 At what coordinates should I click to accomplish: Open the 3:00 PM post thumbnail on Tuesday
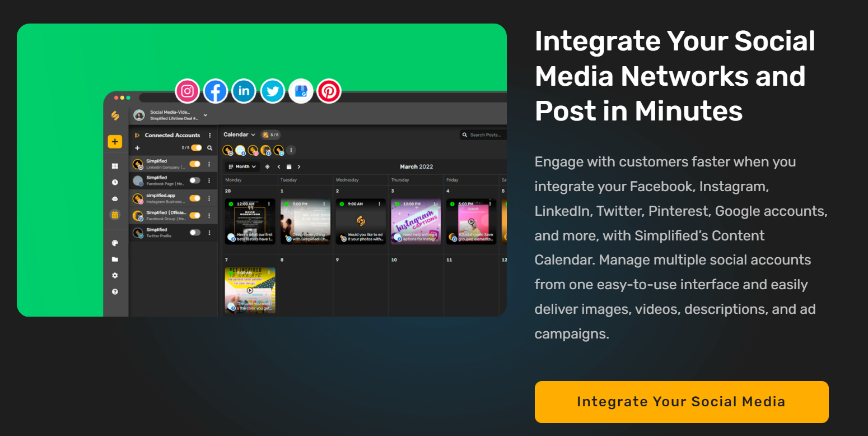pyautogui.click(x=305, y=221)
